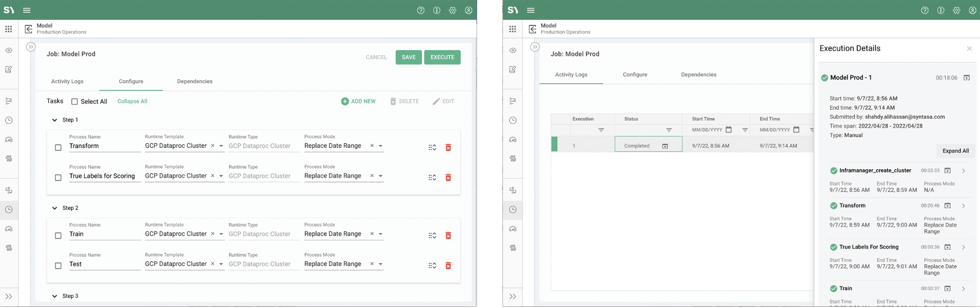Tick the checkbox for True Labels for Scoring
The height and width of the screenshot is (308, 980).
[58, 178]
